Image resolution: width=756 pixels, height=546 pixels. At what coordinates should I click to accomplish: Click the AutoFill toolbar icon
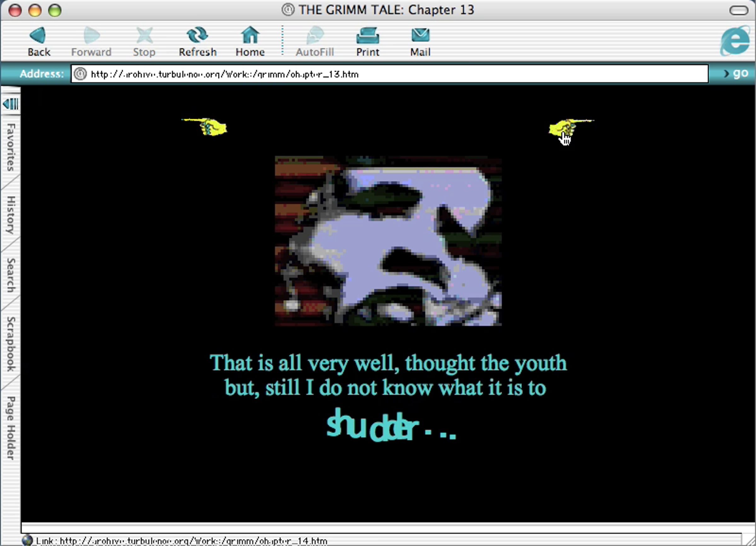(315, 41)
